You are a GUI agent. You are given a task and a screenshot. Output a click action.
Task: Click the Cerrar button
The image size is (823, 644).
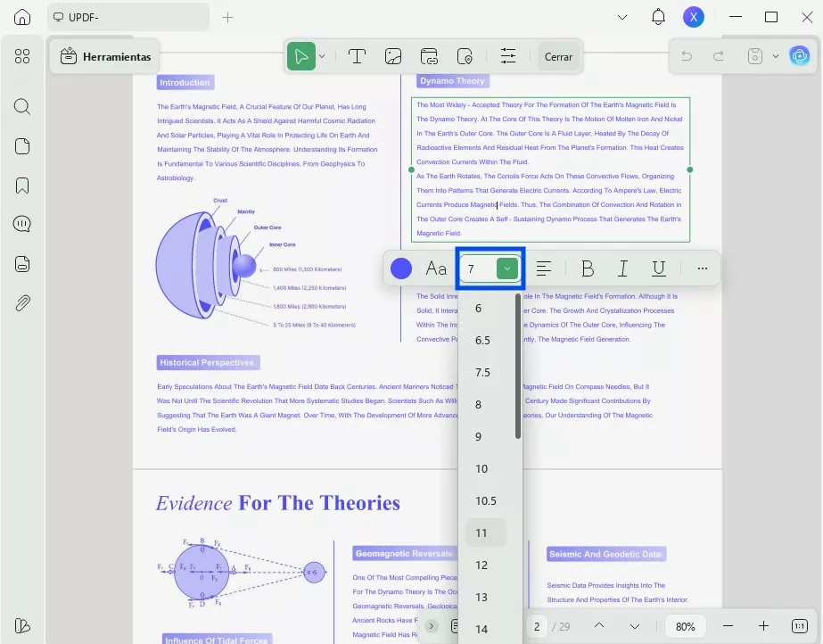(558, 57)
